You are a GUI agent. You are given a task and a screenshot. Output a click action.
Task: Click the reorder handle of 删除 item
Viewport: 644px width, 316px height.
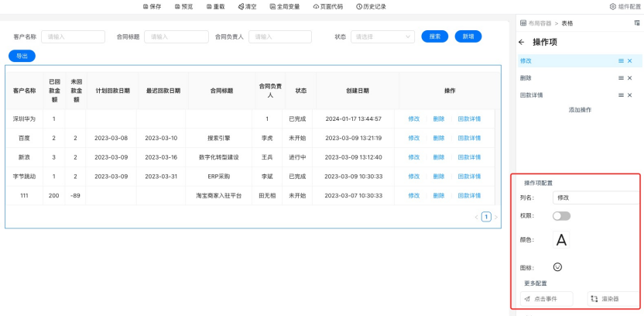[621, 78]
